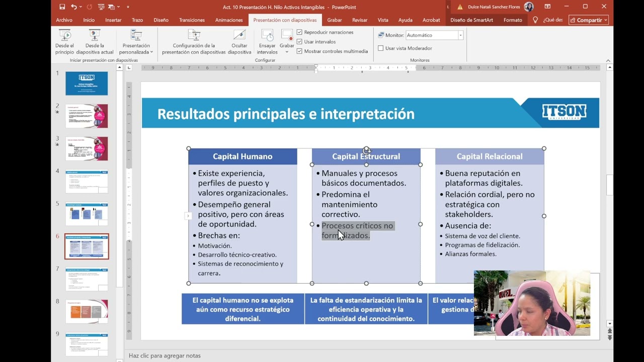Click the warning triangle icon near user name

460,7
